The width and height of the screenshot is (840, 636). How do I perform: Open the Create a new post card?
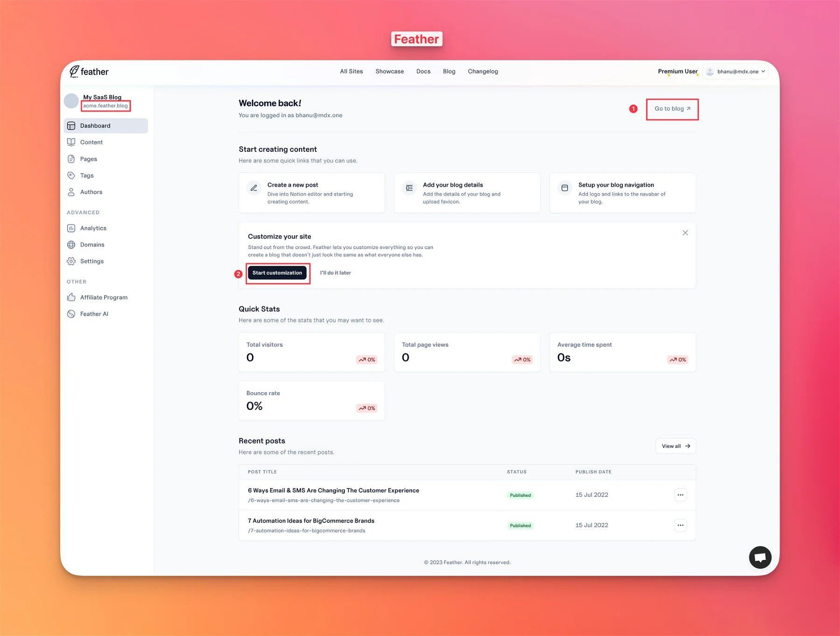click(x=311, y=193)
